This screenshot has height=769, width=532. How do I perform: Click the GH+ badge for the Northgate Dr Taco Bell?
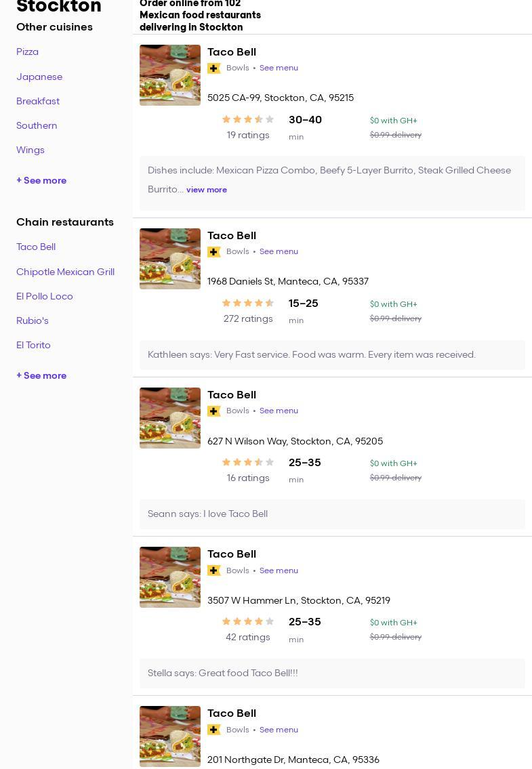(214, 730)
